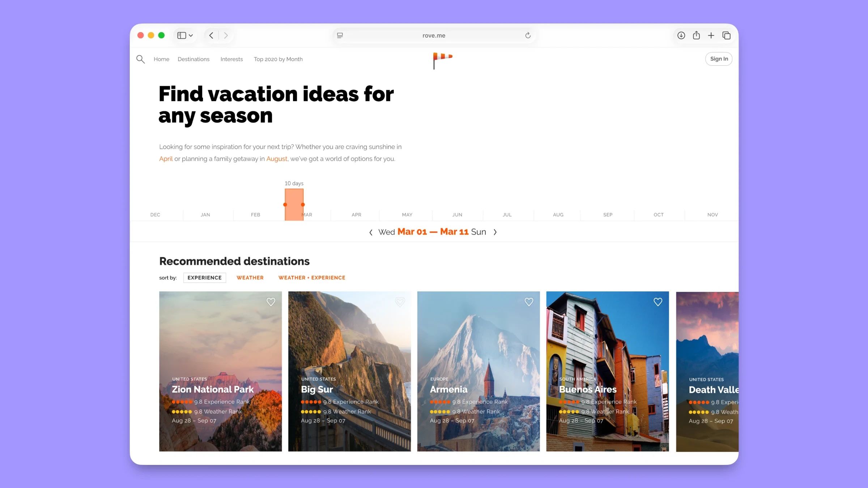The height and width of the screenshot is (488, 868).
Task: Click the rove.me address bar
Action: 434,35
